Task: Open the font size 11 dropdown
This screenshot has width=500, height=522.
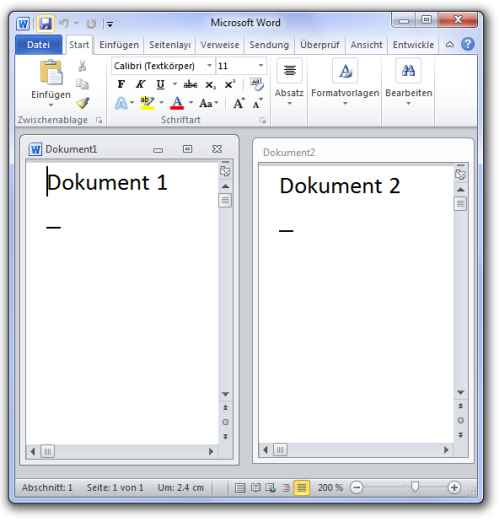Action: click(261, 66)
